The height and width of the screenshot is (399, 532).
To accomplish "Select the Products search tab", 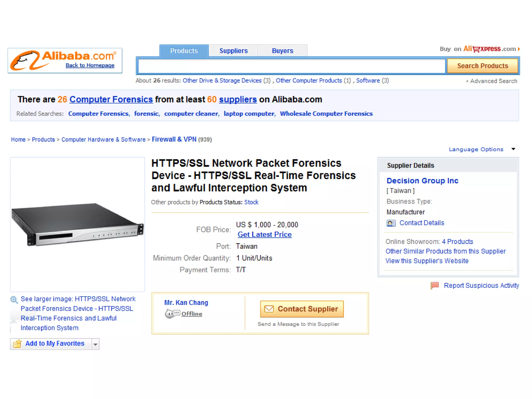I will click(184, 51).
